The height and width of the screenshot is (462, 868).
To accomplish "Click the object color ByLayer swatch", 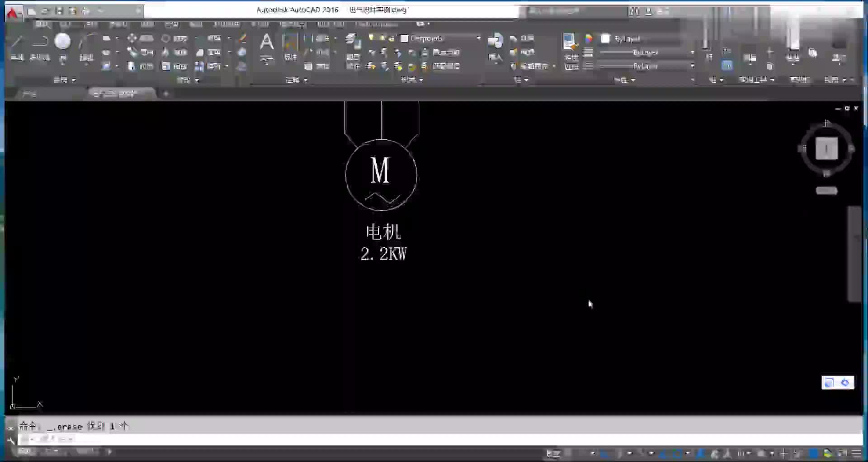I will 605,39.
